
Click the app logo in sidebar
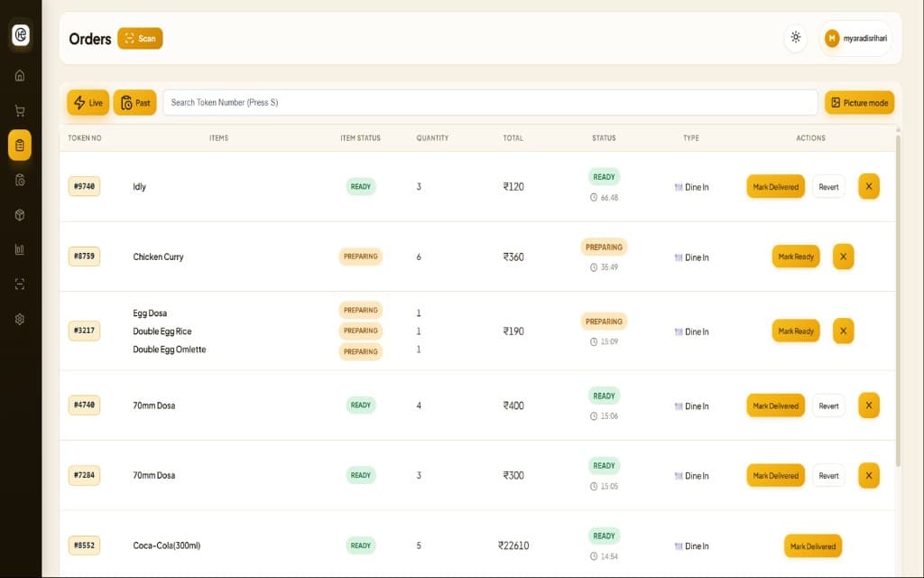pos(21,35)
